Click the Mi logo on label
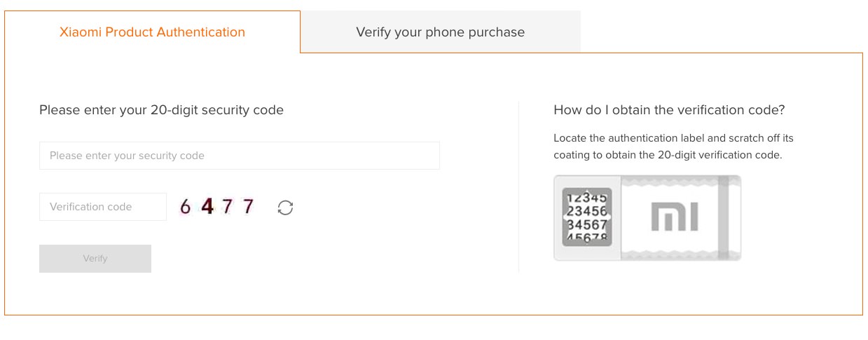The width and height of the screenshot is (868, 340). (x=674, y=217)
